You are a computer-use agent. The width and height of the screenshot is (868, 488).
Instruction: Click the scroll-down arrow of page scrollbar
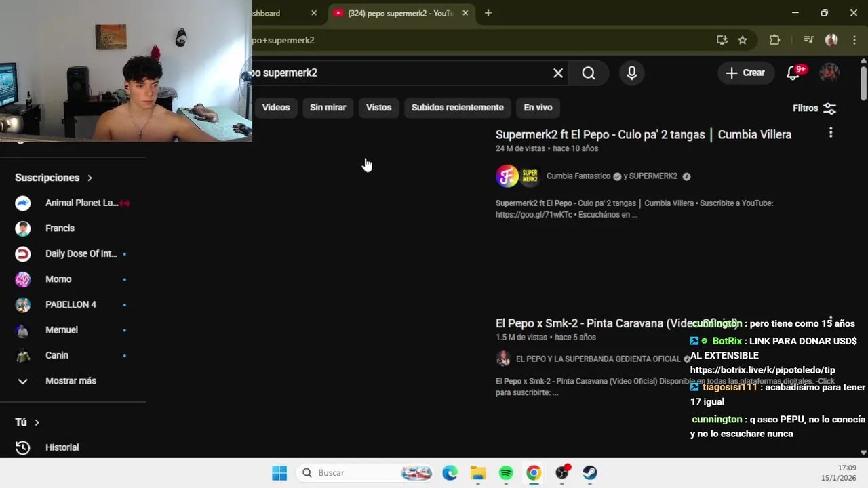click(863, 453)
